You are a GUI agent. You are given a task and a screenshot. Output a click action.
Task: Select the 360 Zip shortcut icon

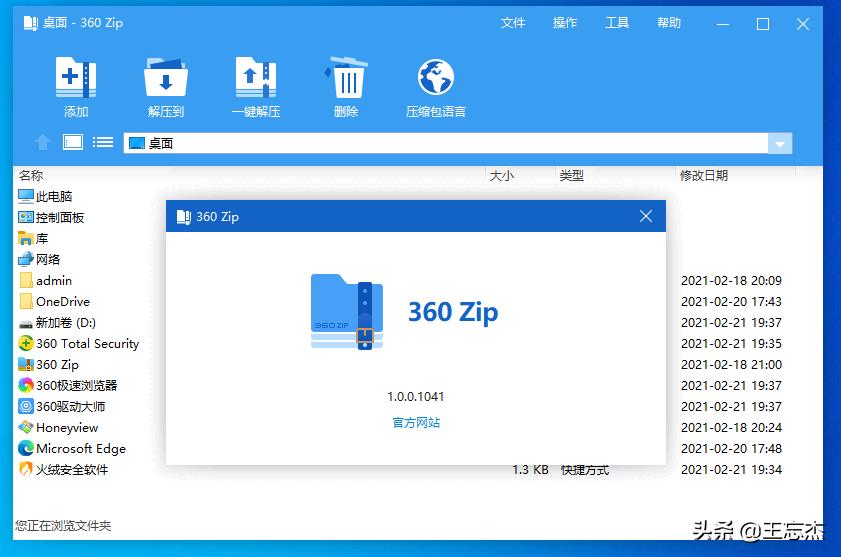click(26, 364)
